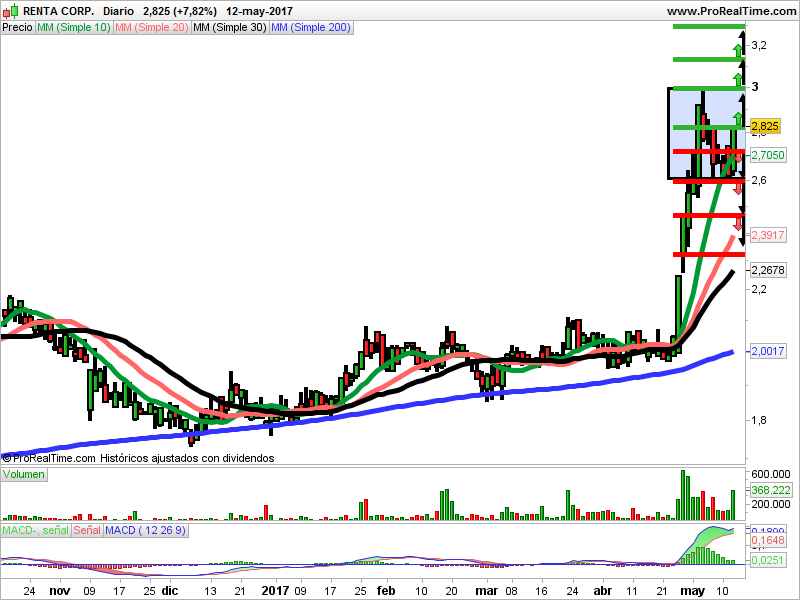Click the 3,2 price axis label
This screenshot has width=800, height=600.
point(759,45)
